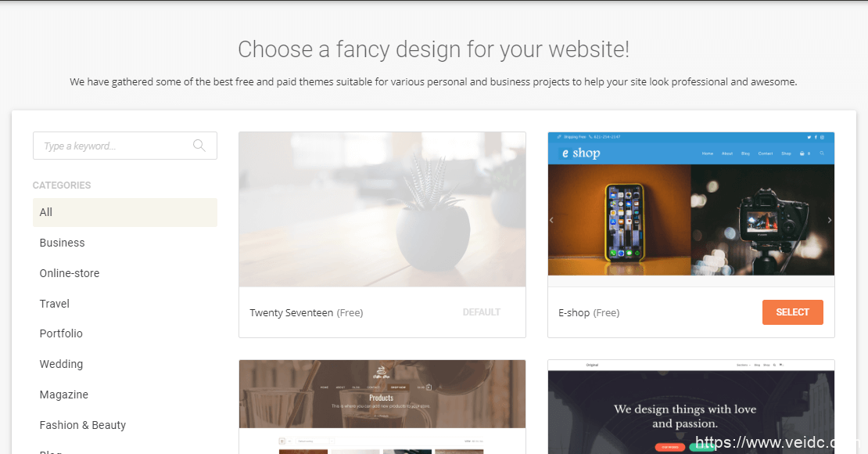This screenshot has width=868, height=454.
Task: Choose the Portfolio category
Action: pos(61,333)
